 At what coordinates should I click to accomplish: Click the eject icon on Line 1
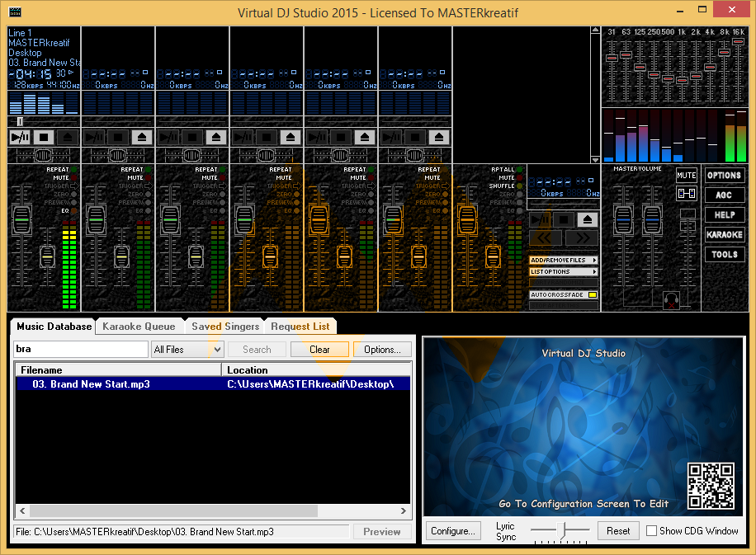click(x=68, y=135)
